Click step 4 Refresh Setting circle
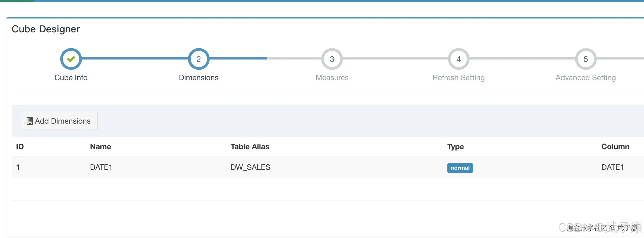644x238 pixels. click(x=458, y=59)
